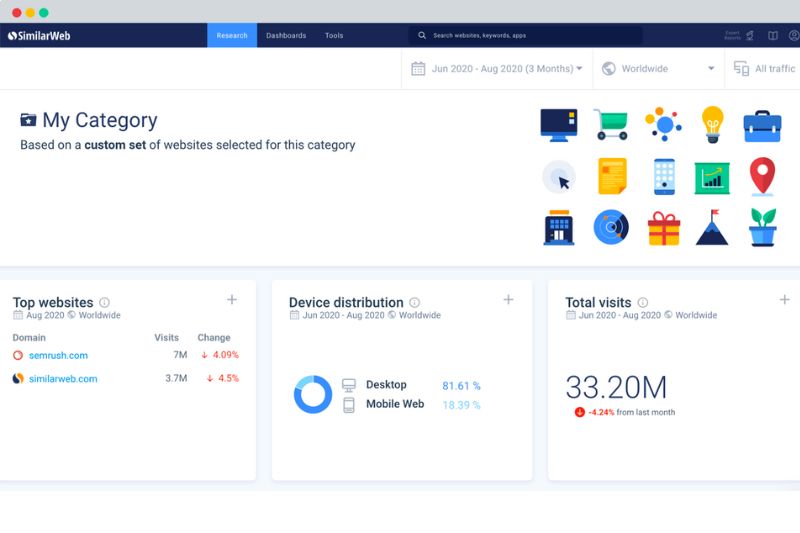The image size is (800, 533).
Task: Click the 33.20M total visits figure
Action: pos(616,387)
